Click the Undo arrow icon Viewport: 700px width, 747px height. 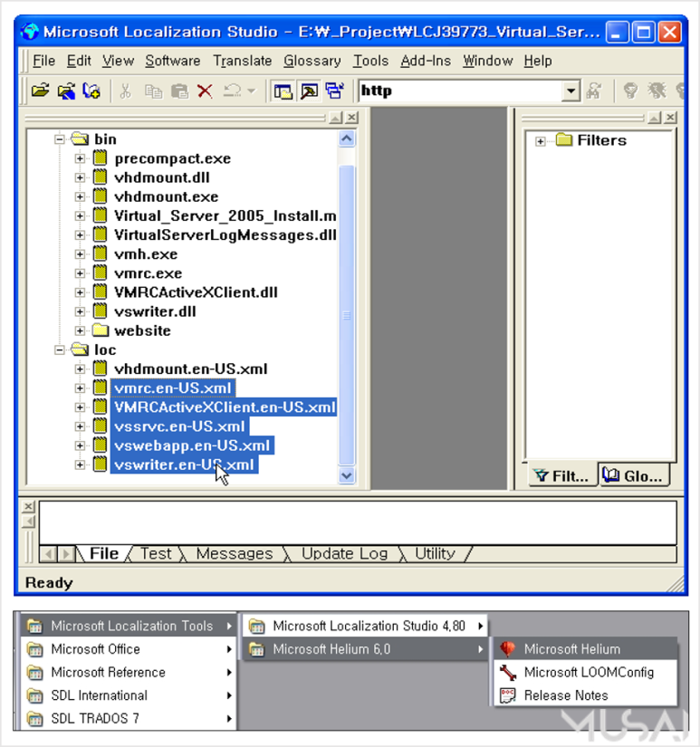(232, 90)
